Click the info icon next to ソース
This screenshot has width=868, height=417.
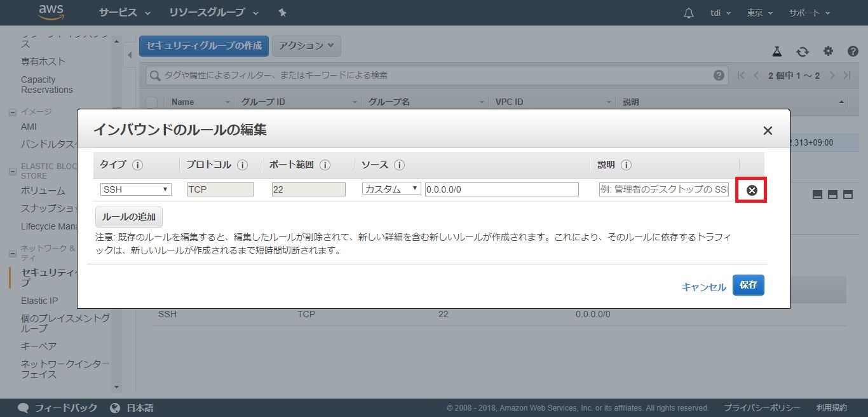[399, 165]
